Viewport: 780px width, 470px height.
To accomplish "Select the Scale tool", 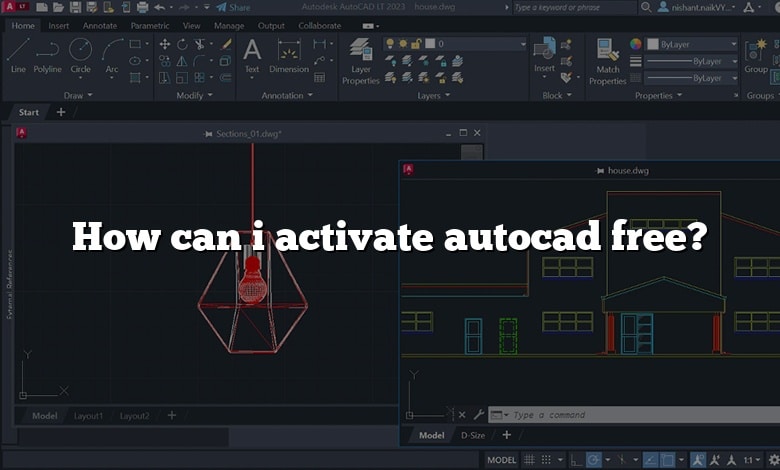I will [182, 78].
